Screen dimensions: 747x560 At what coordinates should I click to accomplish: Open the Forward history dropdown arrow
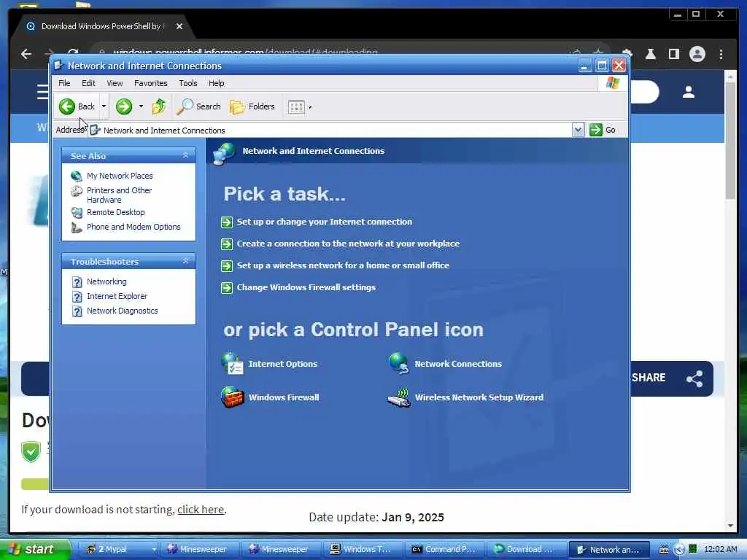pos(141,106)
